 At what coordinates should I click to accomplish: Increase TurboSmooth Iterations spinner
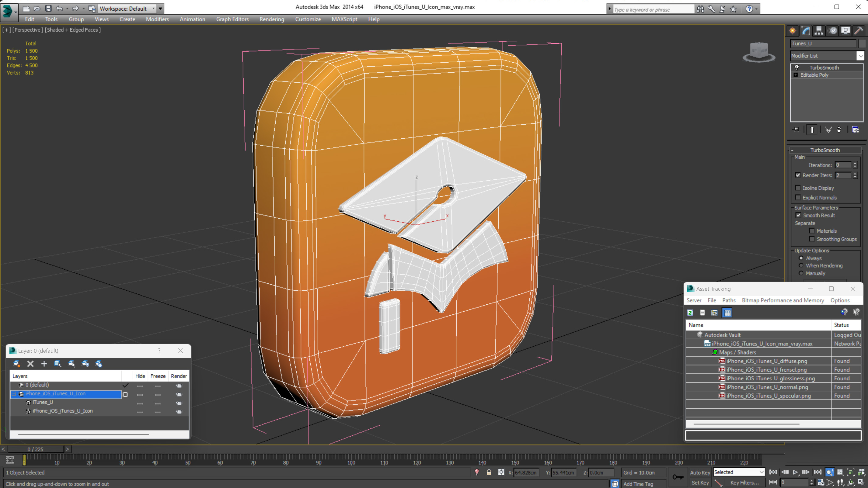[855, 163]
